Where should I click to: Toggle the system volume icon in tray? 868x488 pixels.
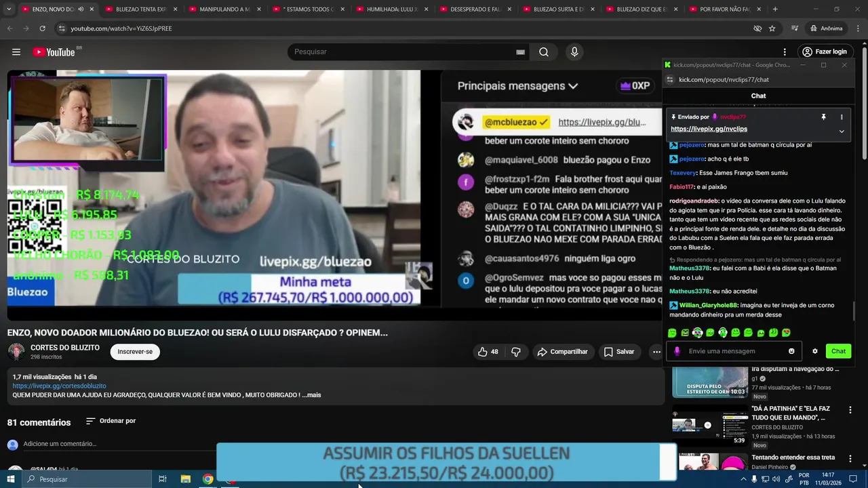pyautogui.click(x=776, y=479)
